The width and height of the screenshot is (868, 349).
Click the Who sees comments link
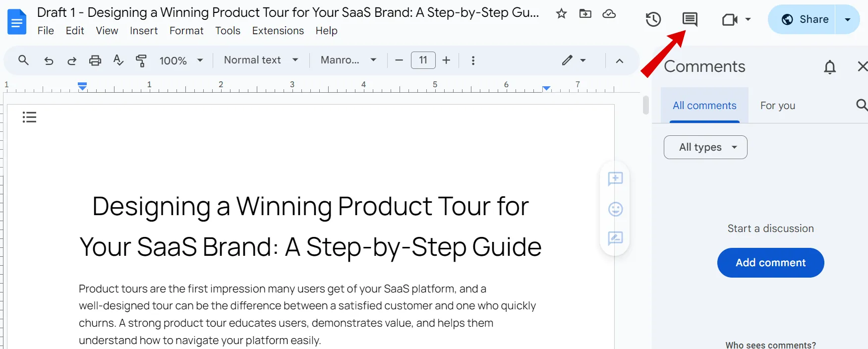(770, 345)
